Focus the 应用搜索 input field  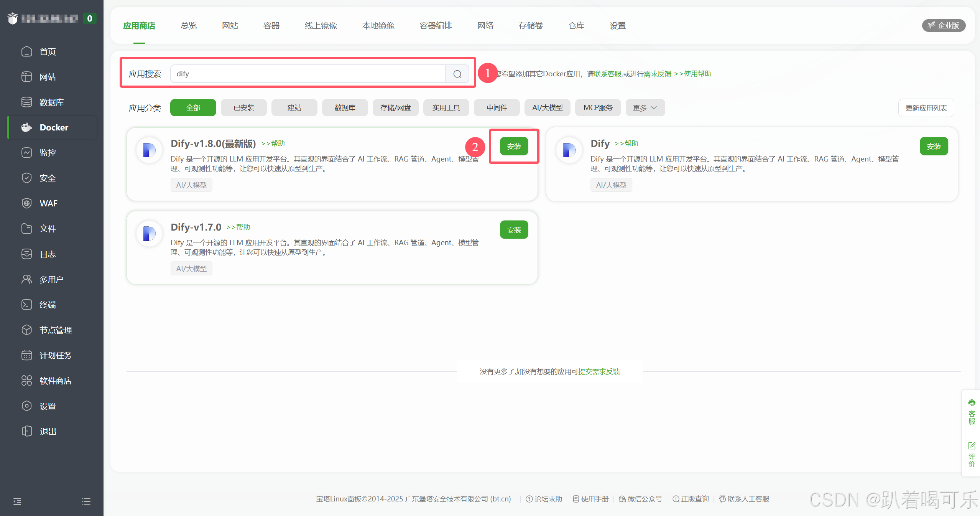point(307,74)
